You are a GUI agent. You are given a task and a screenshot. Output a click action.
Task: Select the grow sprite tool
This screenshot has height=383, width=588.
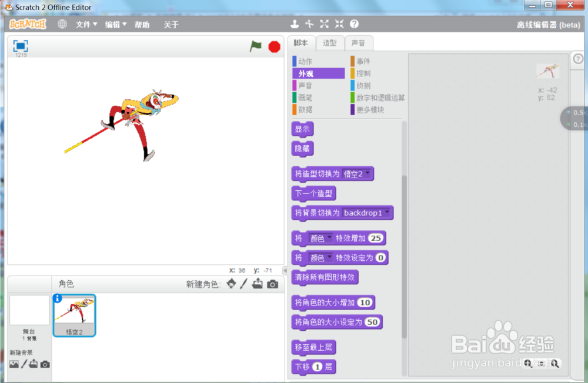(325, 24)
